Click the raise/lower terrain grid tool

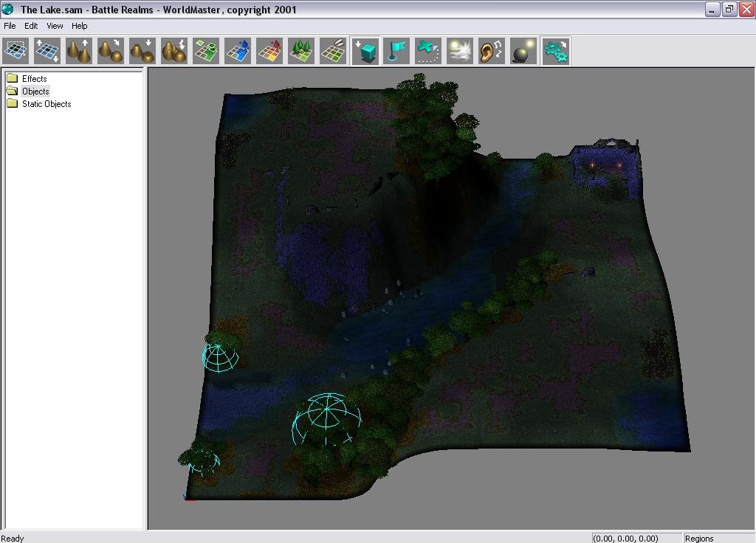[48, 51]
